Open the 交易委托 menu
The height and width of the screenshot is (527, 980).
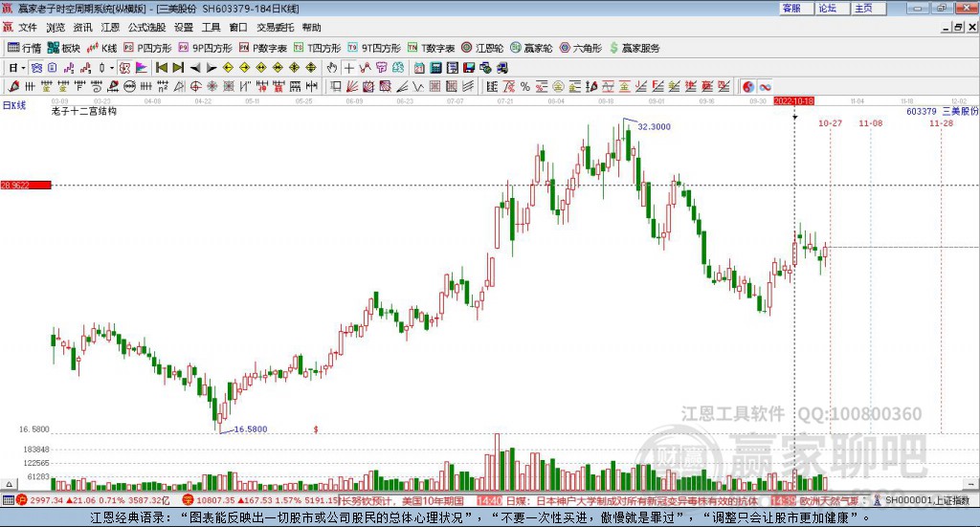click(x=275, y=28)
